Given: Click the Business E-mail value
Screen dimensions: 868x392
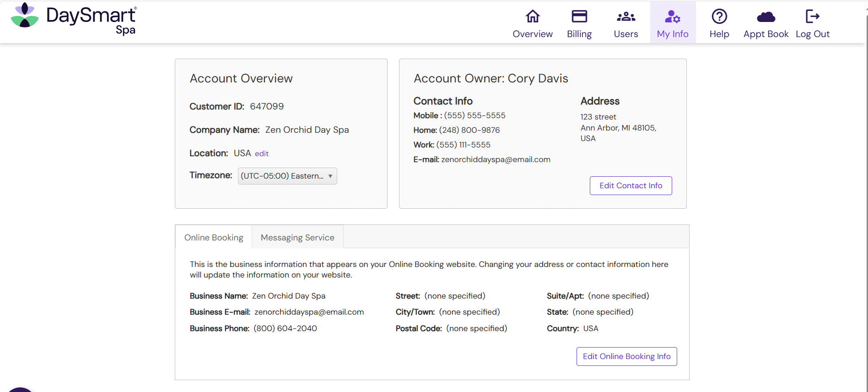Looking at the screenshot, I should [309, 312].
